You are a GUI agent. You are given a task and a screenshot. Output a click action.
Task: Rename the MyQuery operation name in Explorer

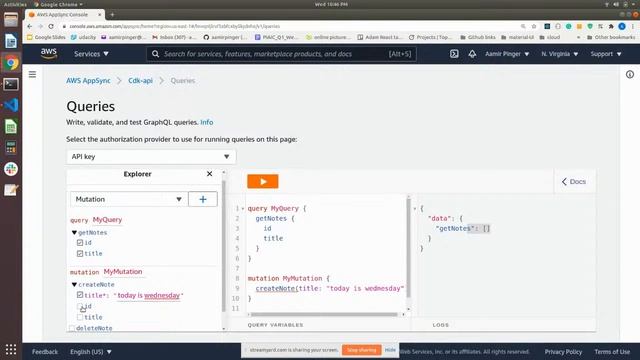point(107,220)
